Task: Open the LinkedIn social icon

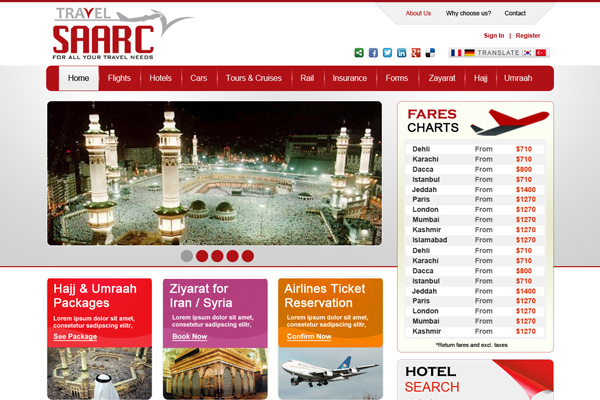Action: point(401,52)
